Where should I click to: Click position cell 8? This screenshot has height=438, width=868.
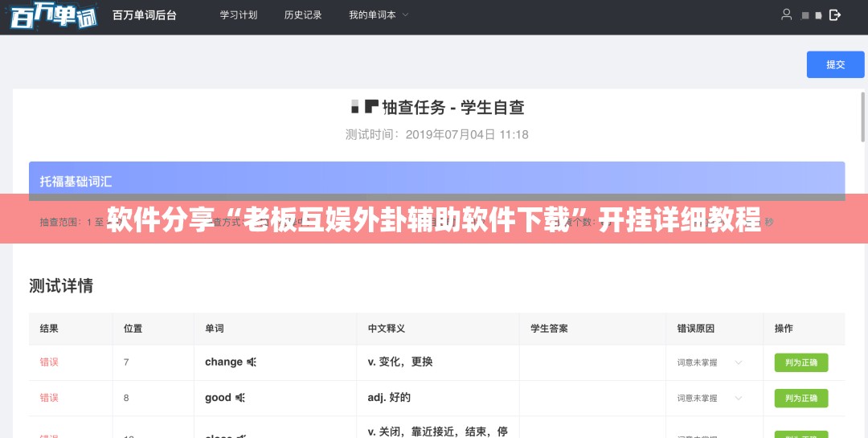[126, 398]
